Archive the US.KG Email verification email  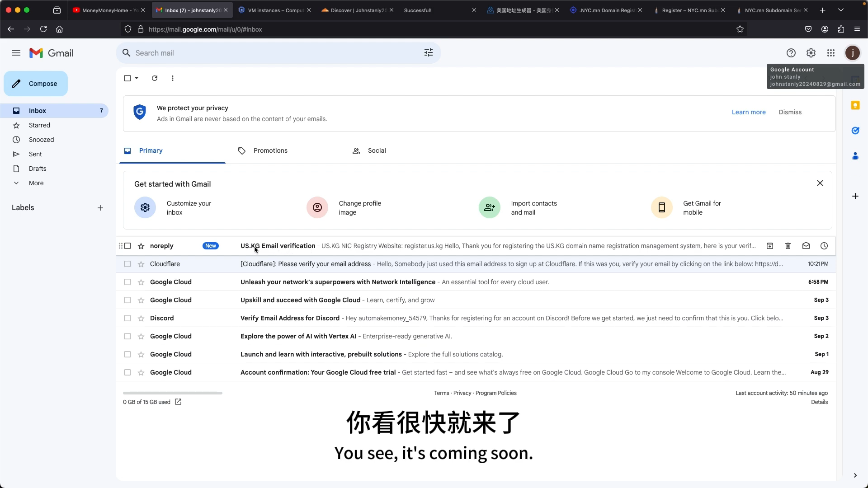[769, 246]
